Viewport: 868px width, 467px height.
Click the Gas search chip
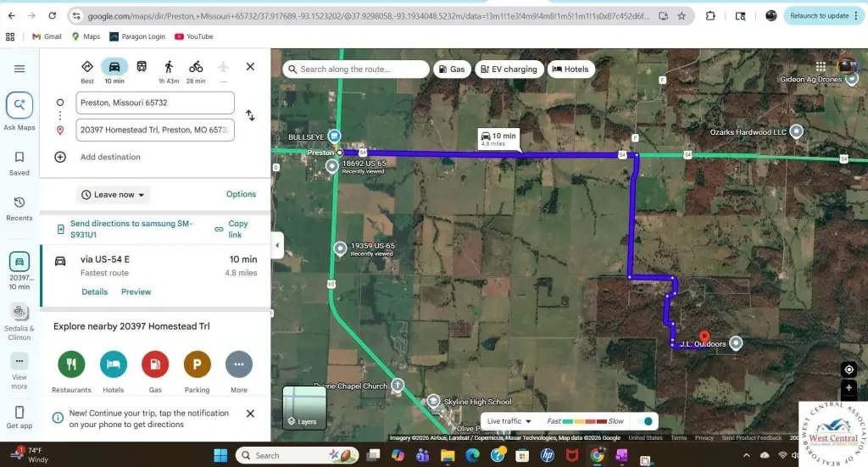click(452, 69)
